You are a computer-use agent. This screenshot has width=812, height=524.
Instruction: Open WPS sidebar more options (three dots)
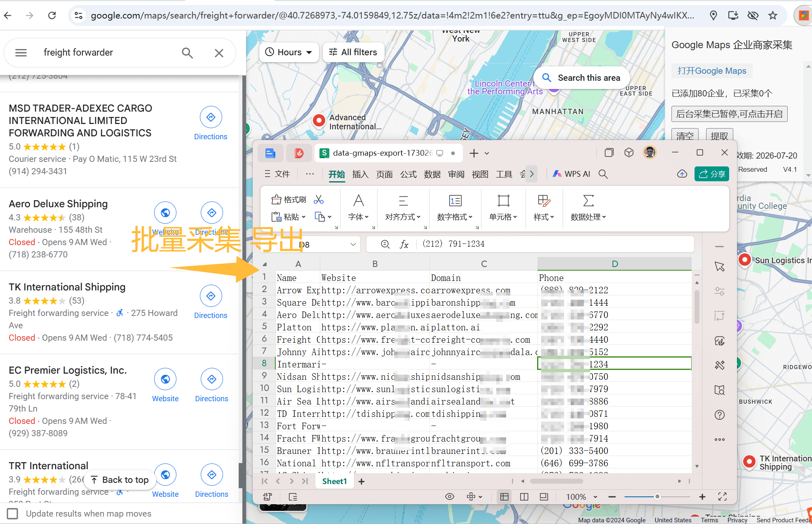click(720, 440)
